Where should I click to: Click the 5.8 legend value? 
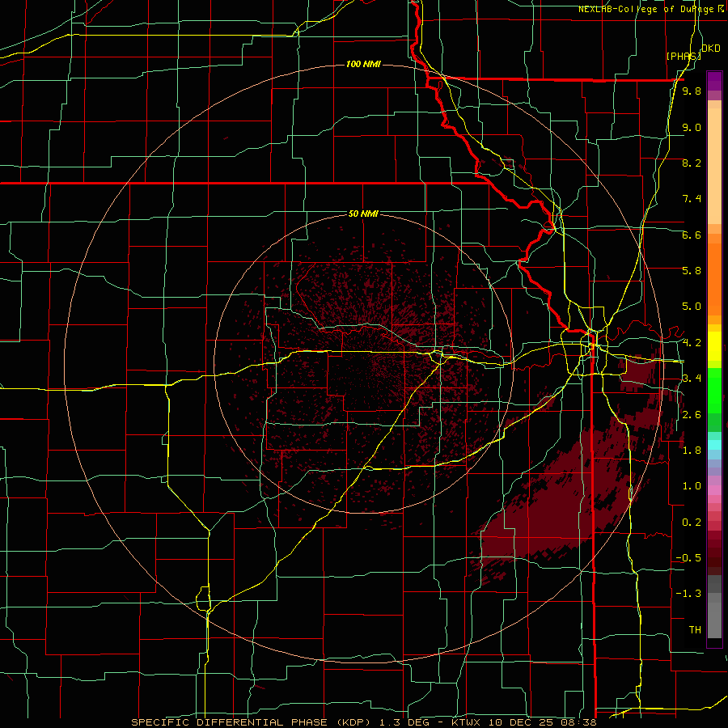[692, 271]
